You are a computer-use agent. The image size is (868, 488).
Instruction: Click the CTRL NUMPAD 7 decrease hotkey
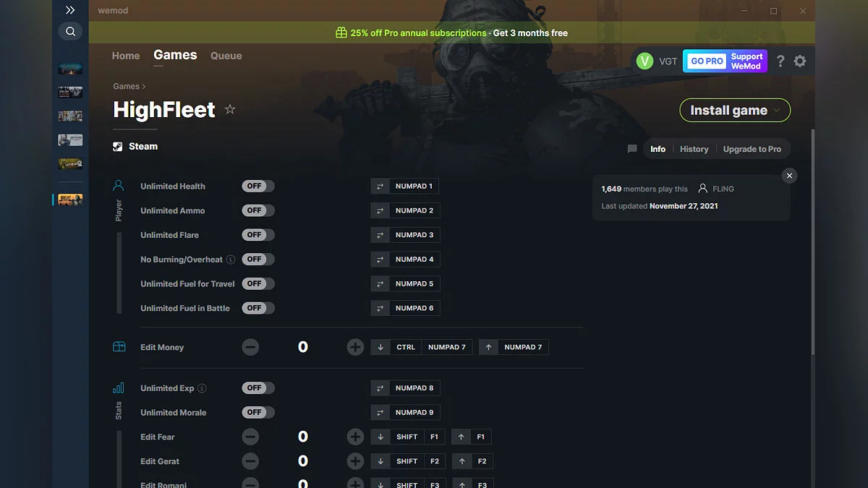tap(422, 347)
